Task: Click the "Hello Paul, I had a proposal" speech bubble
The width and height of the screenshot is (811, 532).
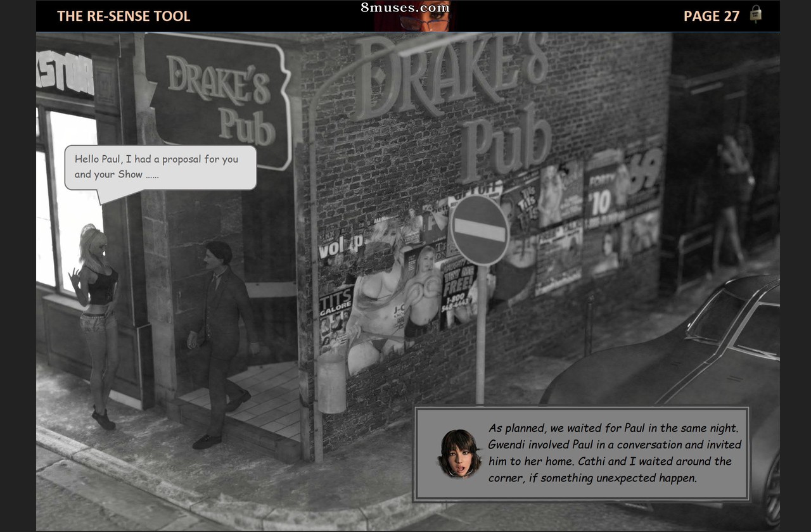Action: click(x=161, y=167)
